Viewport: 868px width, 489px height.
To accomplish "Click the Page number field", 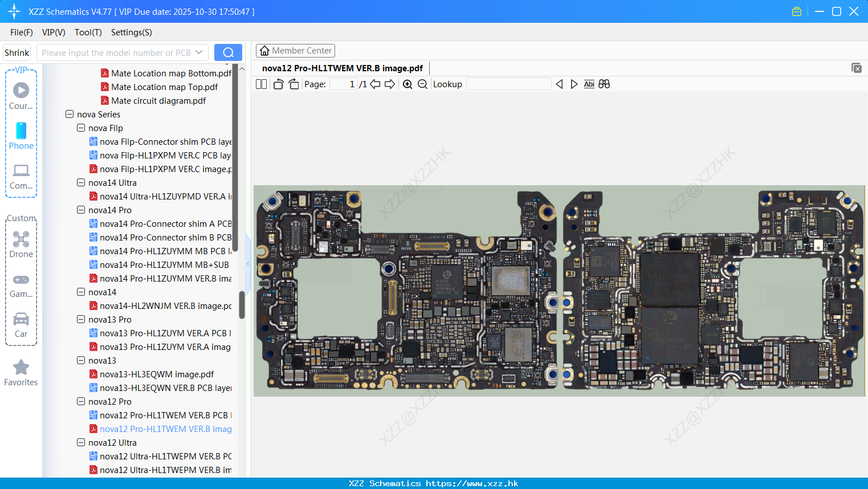I will (344, 84).
